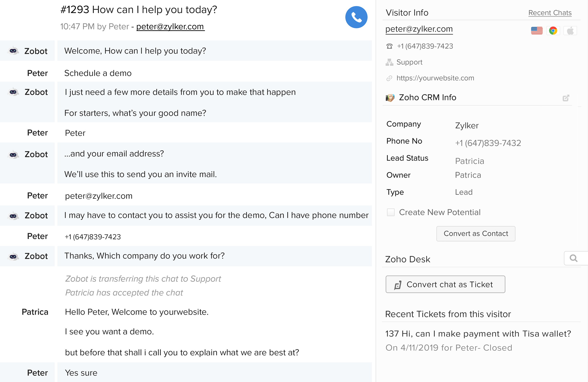Click the Owner value Patrica
588x382 pixels.
[468, 175]
